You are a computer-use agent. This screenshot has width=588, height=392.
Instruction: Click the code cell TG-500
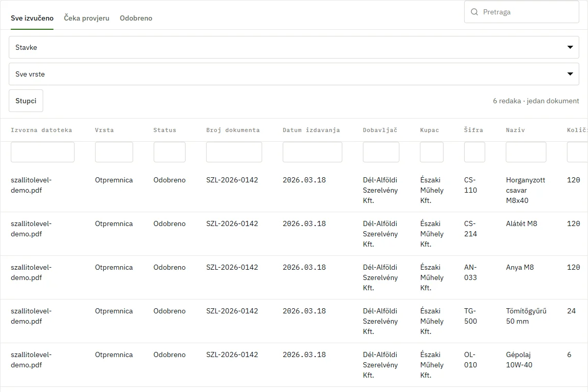click(x=471, y=316)
